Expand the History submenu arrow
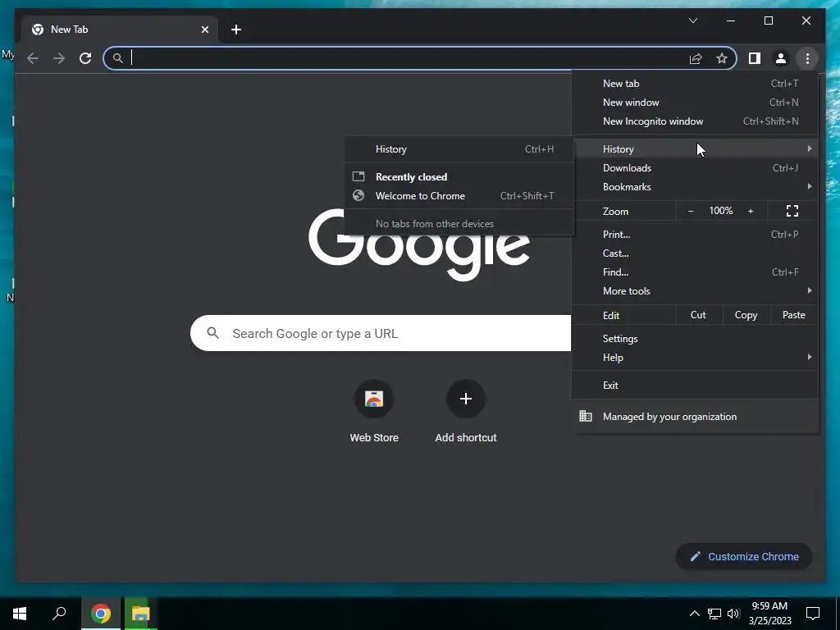 pyautogui.click(x=810, y=149)
